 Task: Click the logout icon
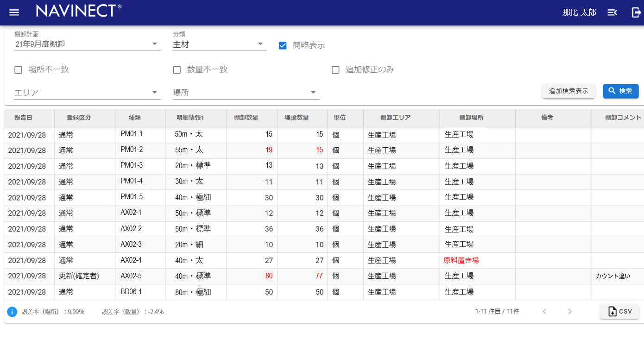tap(636, 13)
